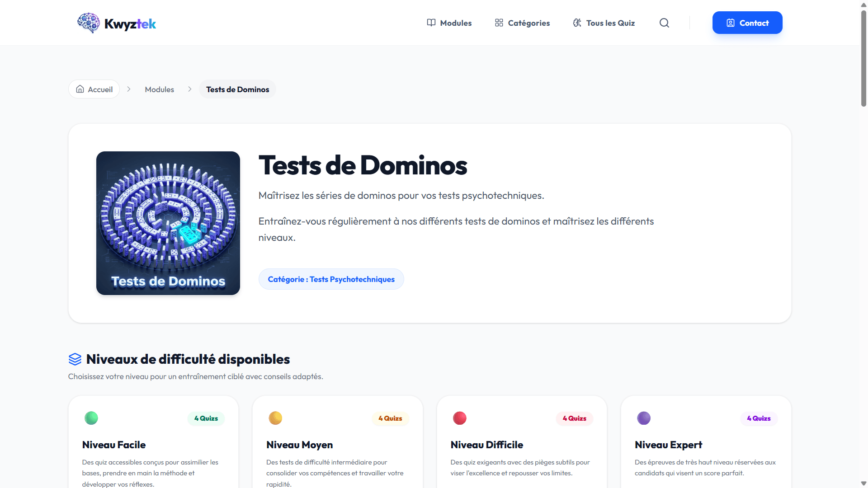This screenshot has width=868, height=488.
Task: Open the Niveau Difficile card title
Action: click(487, 445)
